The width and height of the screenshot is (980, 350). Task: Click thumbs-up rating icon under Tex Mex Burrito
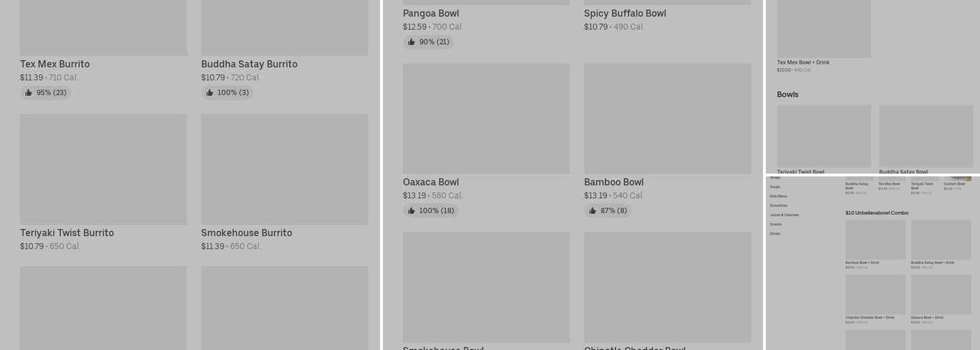click(x=29, y=93)
